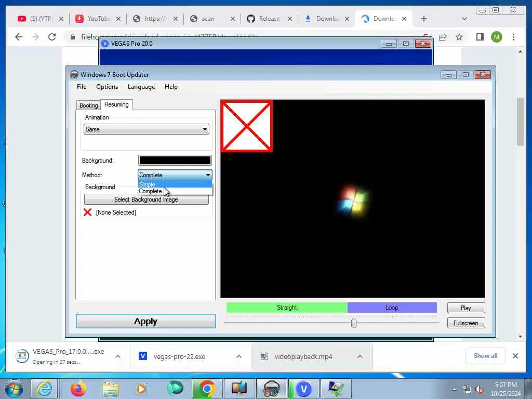The image size is (532, 399).
Task: Toggle the Method combo box showing Complete
Action: [x=175, y=175]
